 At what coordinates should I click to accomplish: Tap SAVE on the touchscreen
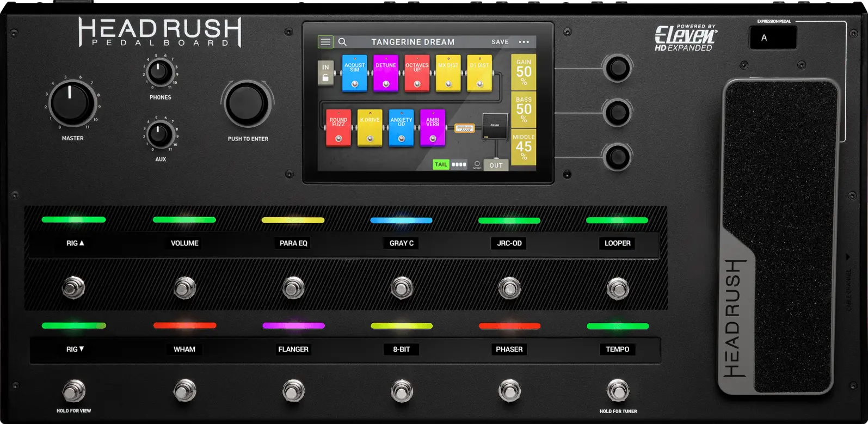click(500, 42)
